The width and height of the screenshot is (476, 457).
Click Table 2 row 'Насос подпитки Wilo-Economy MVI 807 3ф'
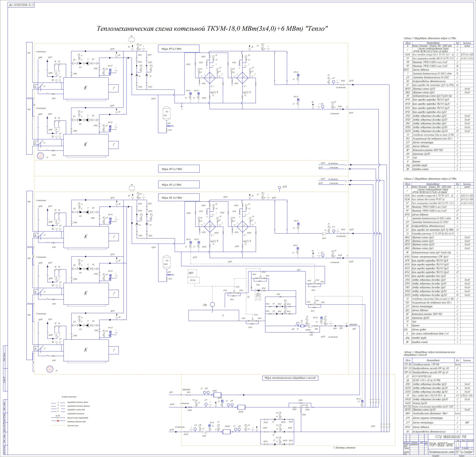pos(439,199)
